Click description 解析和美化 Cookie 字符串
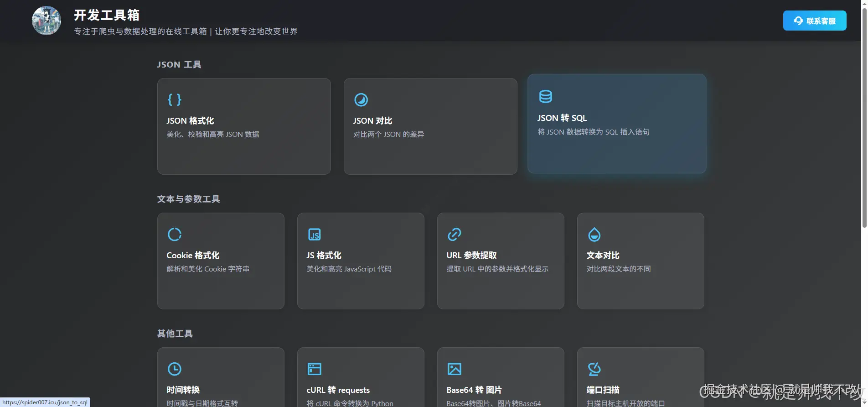This screenshot has height=407, width=868. [208, 269]
